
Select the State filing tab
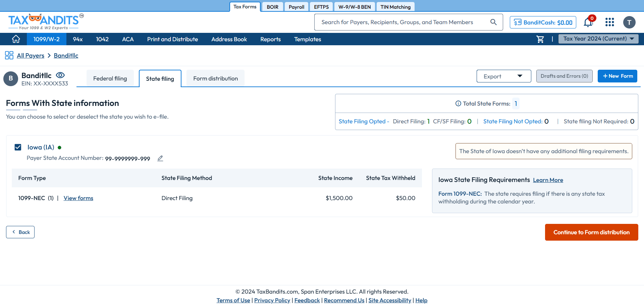(x=160, y=78)
